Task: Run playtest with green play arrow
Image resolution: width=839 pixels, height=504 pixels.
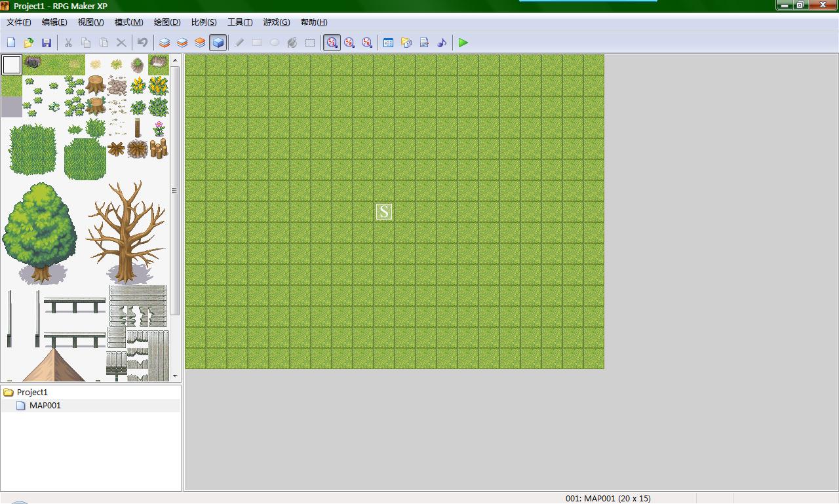Action: (x=463, y=43)
